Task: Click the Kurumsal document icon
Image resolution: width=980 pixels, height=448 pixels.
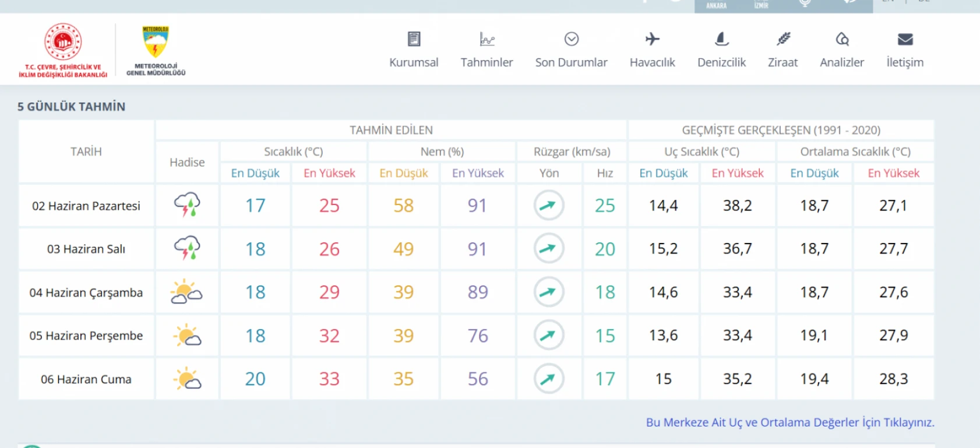Action: (x=414, y=39)
